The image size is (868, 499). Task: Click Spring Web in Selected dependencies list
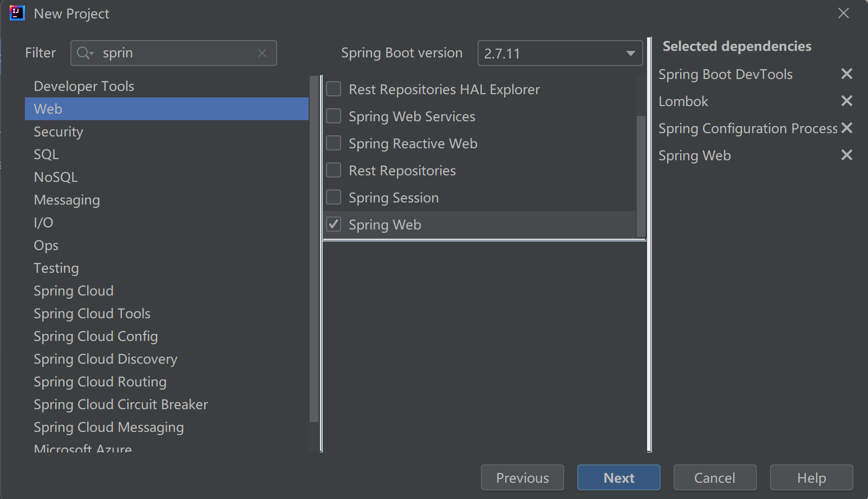pyautogui.click(x=694, y=155)
